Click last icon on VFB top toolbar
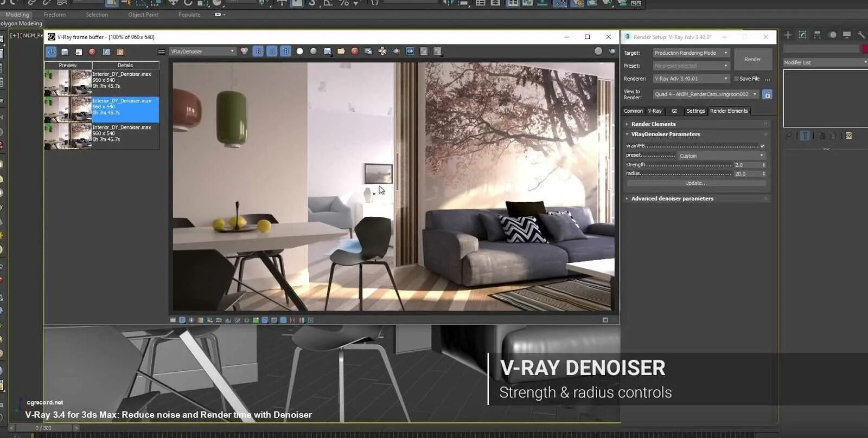The height and width of the screenshot is (438, 868). pos(437,51)
